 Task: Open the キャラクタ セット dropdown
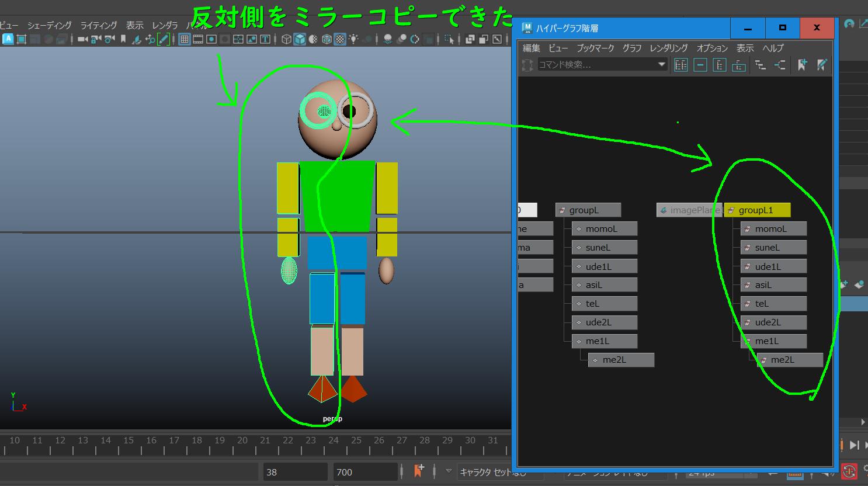coord(485,472)
